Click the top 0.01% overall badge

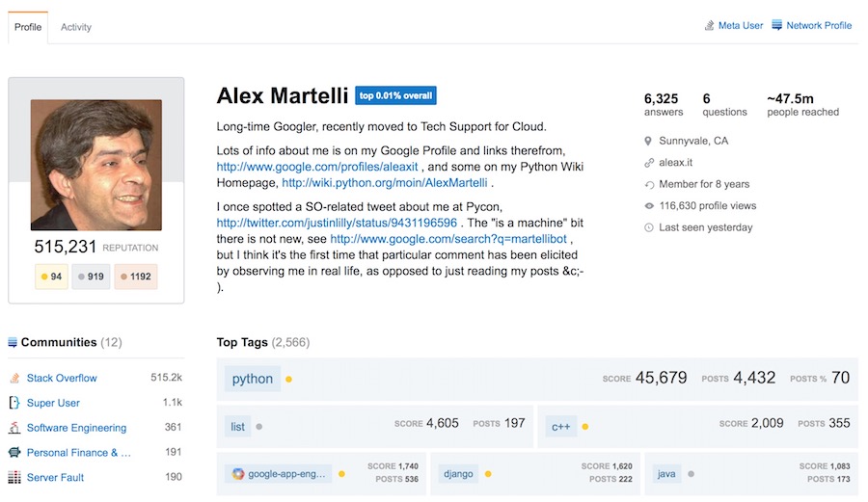(395, 95)
